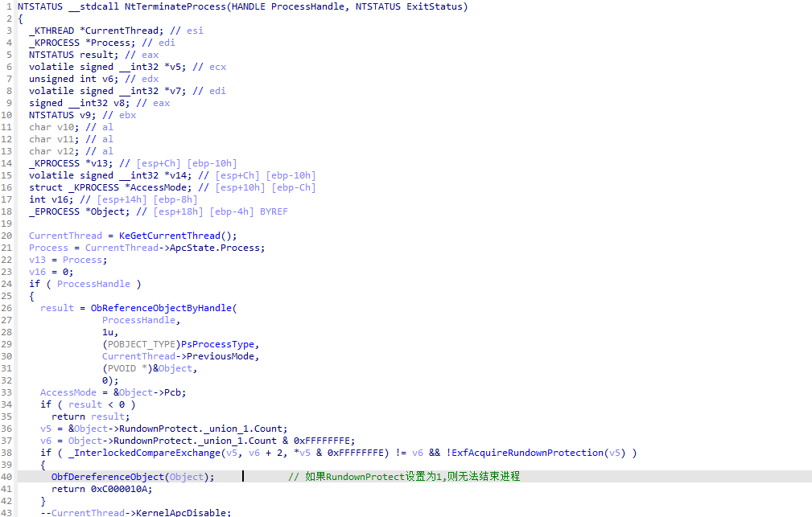The height and width of the screenshot is (517, 812).
Task: Click line number 1 in the gutter
Action: (x=7, y=6)
